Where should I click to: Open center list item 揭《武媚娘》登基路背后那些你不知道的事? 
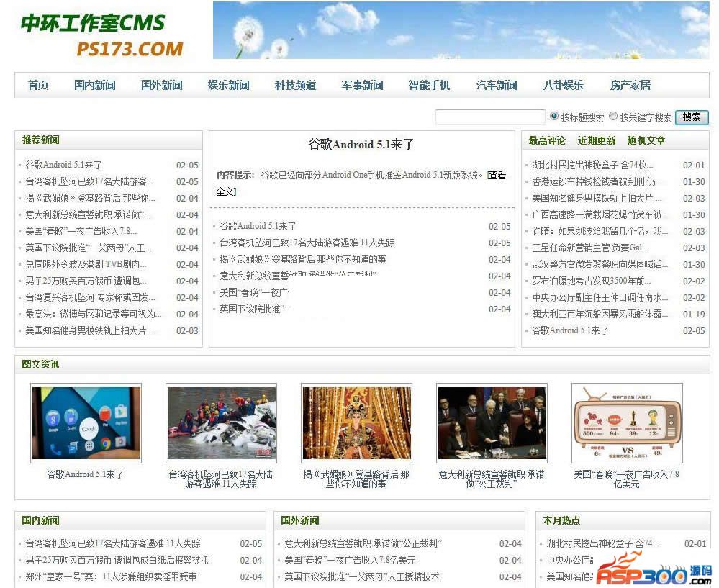(302, 259)
